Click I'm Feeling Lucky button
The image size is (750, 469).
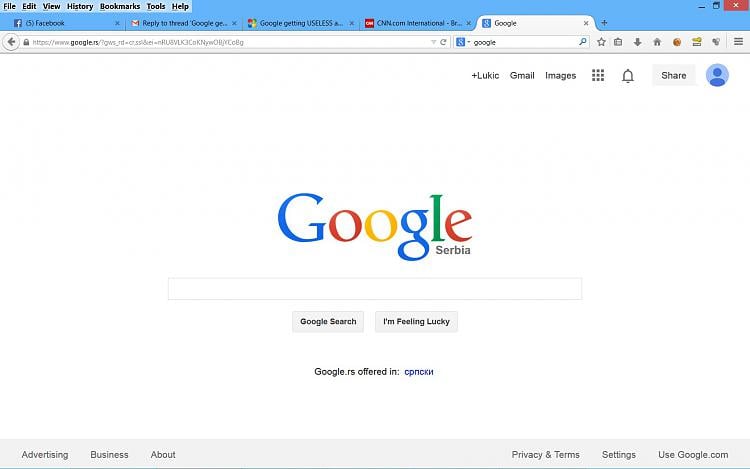pyautogui.click(x=416, y=322)
